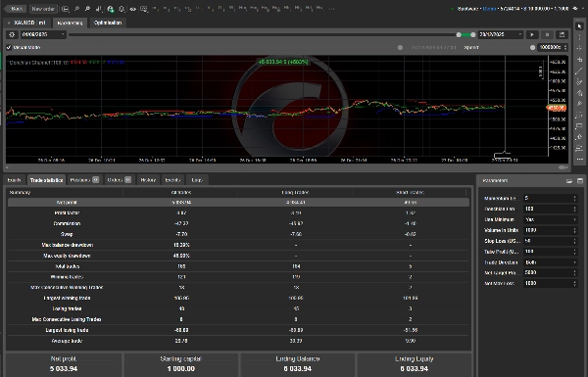Select the Net profit row
Image resolution: width=588 pixels, height=377 pixels.
(x=238, y=203)
